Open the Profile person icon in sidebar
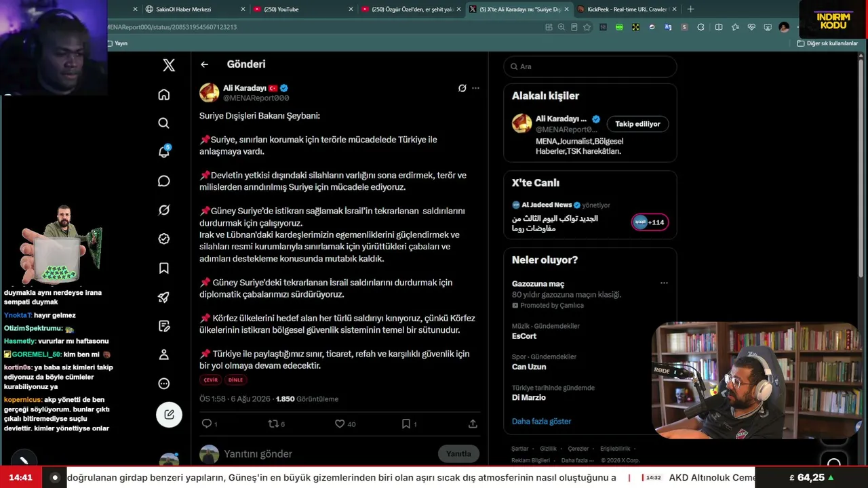The width and height of the screenshot is (868, 488). pos(164,354)
